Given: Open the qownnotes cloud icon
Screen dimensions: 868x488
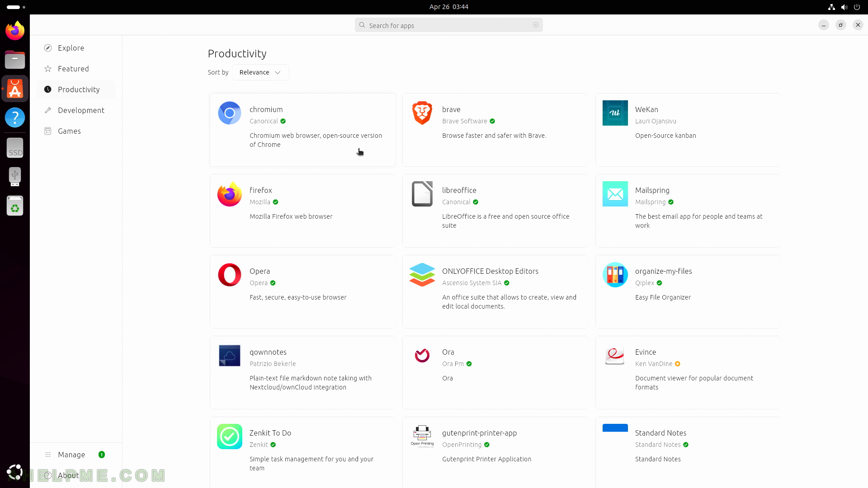Looking at the screenshot, I should pos(230,356).
